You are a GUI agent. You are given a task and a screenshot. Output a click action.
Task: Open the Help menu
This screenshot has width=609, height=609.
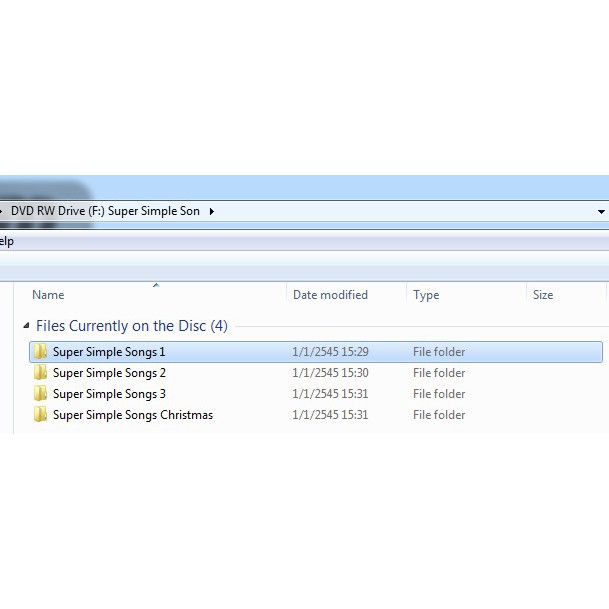pyautogui.click(x=6, y=241)
